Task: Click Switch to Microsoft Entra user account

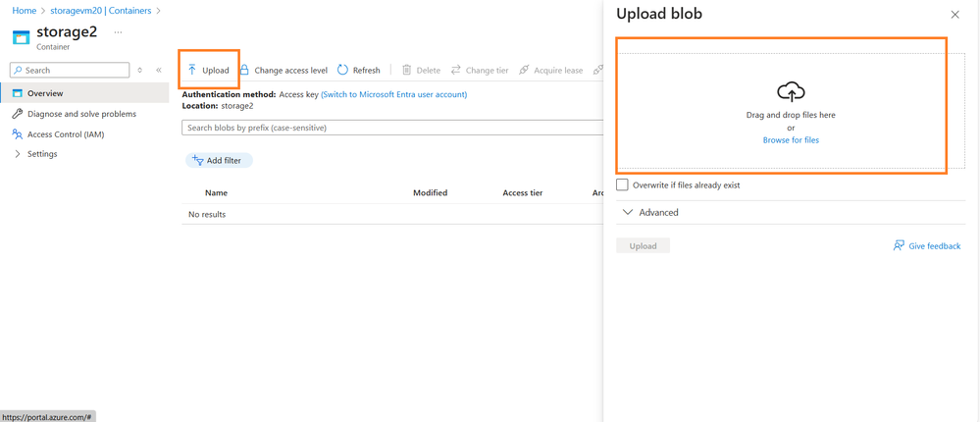Action: [x=393, y=94]
